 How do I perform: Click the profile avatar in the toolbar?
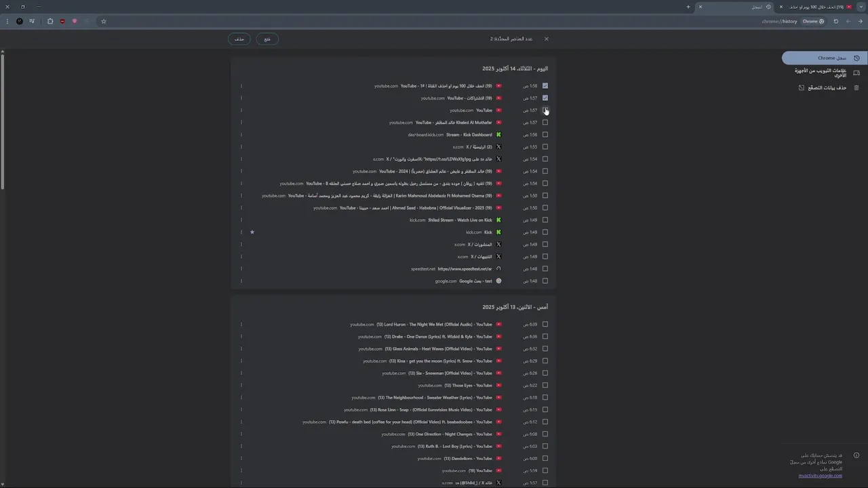(20, 21)
